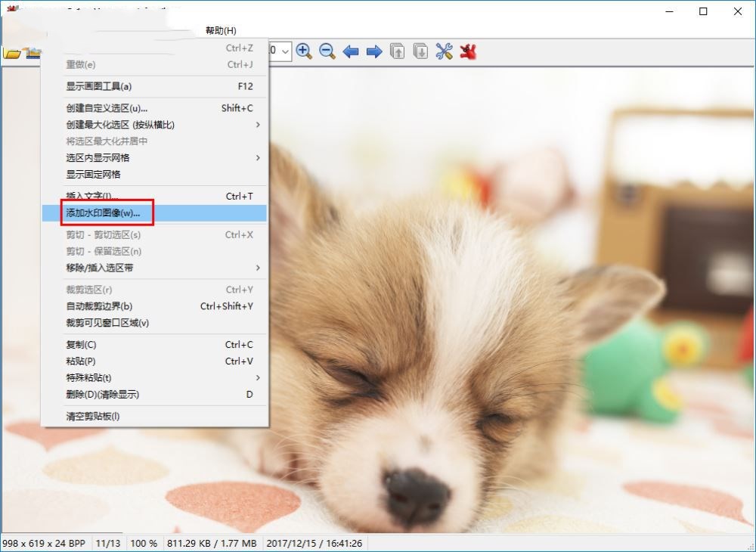Image resolution: width=756 pixels, height=552 pixels.
Task: Click the 100 % zoom status entry
Action: 144,544
